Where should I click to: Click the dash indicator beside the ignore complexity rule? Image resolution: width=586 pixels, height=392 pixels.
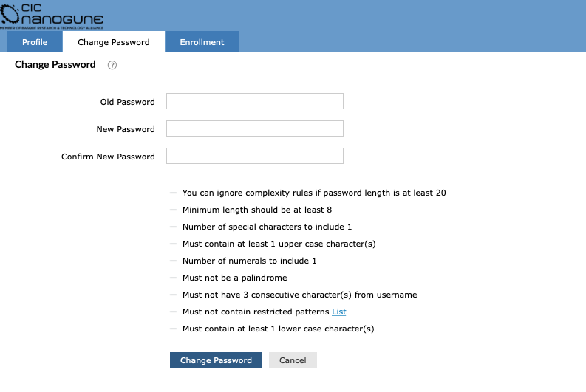tap(174, 193)
